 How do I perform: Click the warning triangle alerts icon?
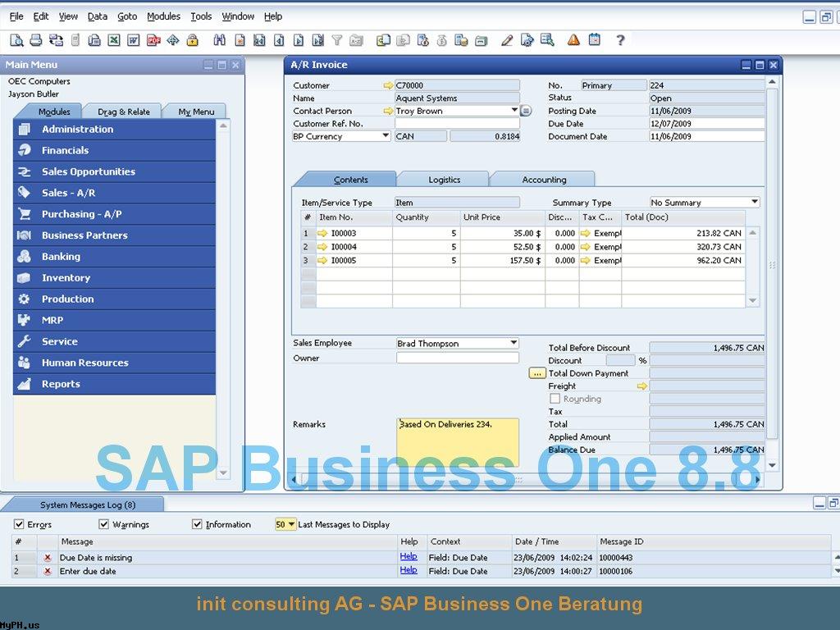click(573, 39)
